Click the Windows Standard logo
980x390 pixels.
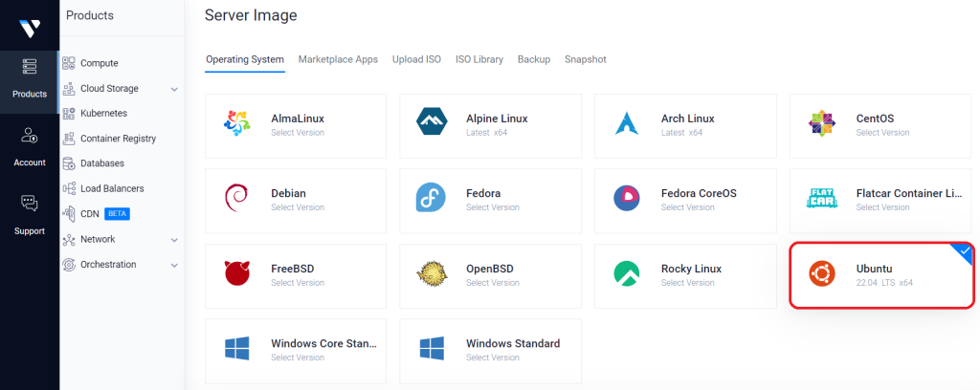tap(432, 348)
